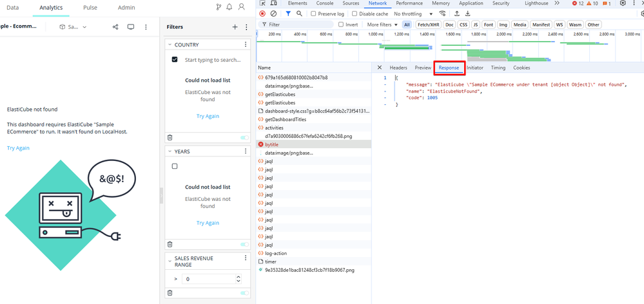Screen dimensions: 644x304
Task: Uncheck the COUNTRY filter checkbox
Action: click(175, 59)
